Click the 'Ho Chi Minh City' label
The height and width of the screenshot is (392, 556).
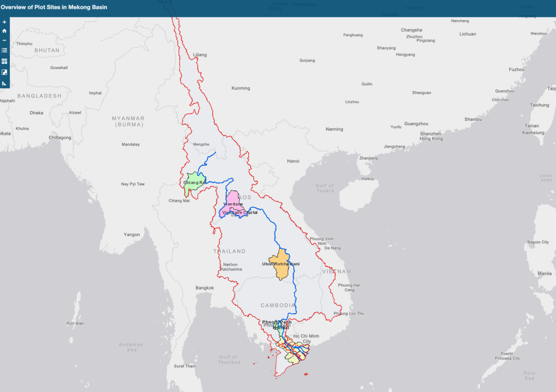pyautogui.click(x=306, y=338)
